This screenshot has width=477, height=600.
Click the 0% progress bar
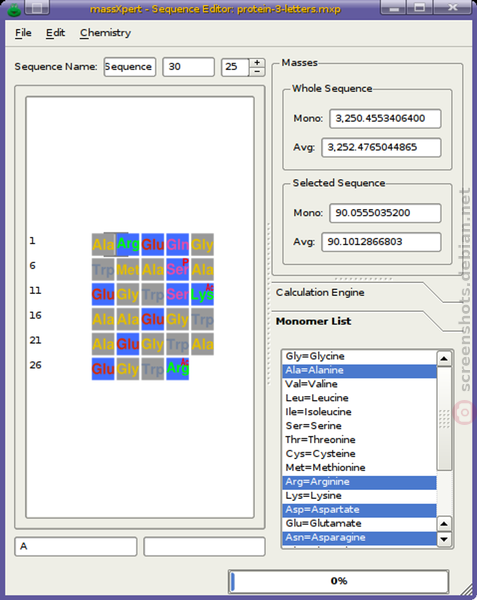(339, 581)
